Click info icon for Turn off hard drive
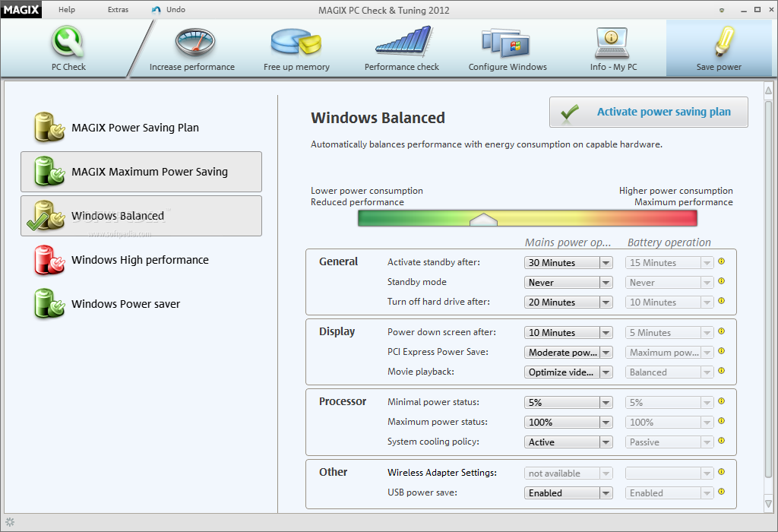 722,301
